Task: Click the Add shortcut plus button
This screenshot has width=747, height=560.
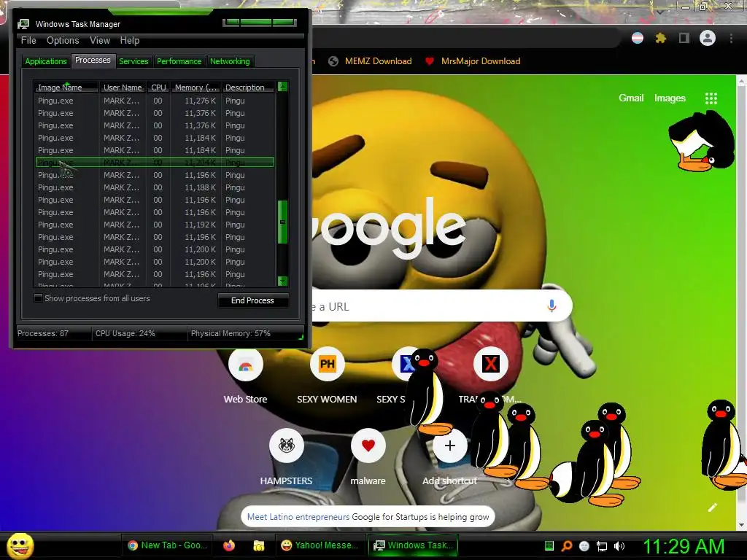Action: pyautogui.click(x=449, y=446)
